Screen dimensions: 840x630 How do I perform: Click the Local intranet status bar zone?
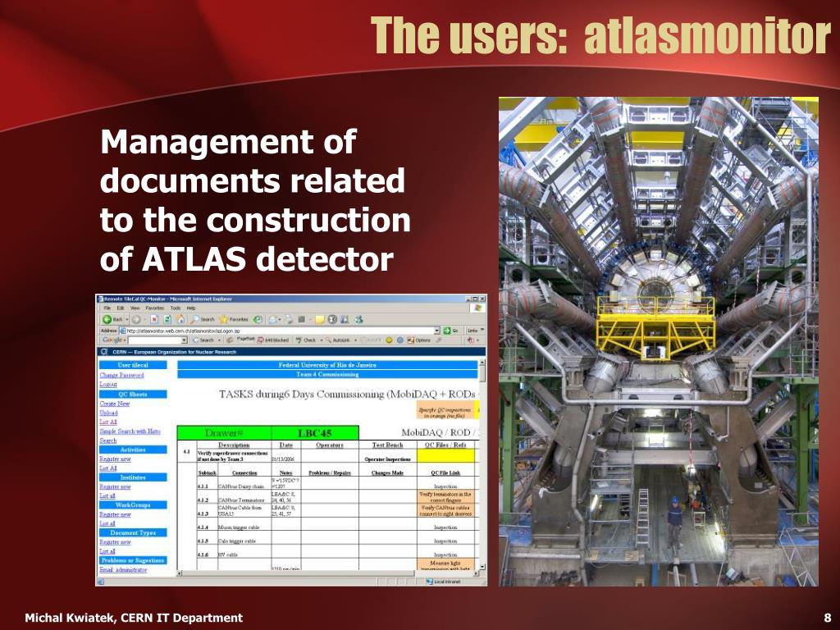click(442, 582)
